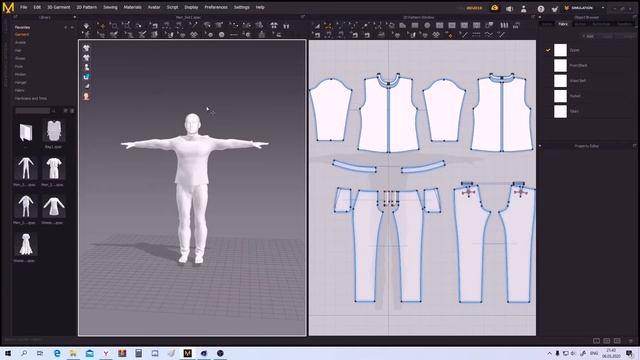Click the Marvelous Designer taskbar icon
The height and width of the screenshot is (360, 640).
pyautogui.click(x=187, y=353)
